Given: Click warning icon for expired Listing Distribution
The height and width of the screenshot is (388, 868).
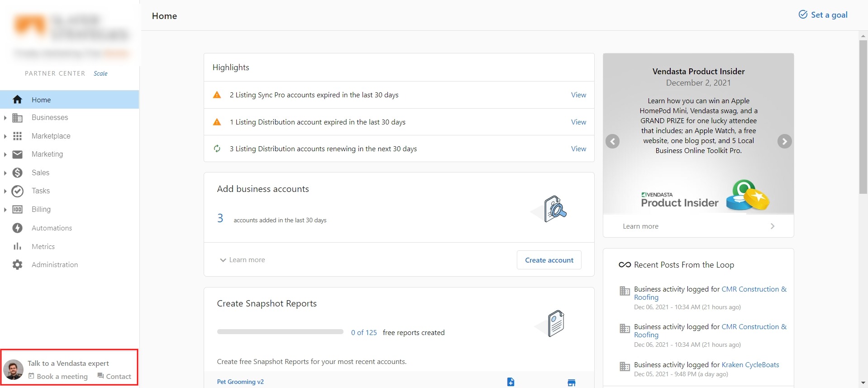Looking at the screenshot, I should [217, 122].
